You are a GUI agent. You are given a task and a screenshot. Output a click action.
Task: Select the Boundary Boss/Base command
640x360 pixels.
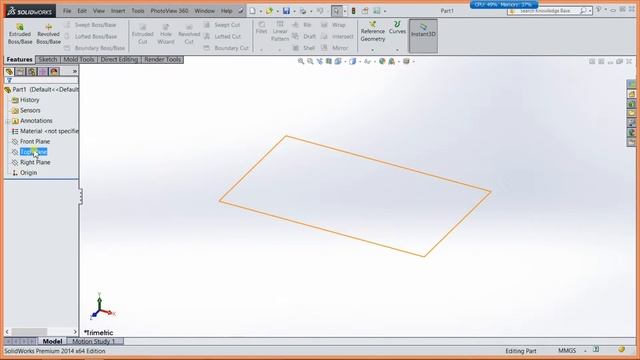(x=95, y=48)
